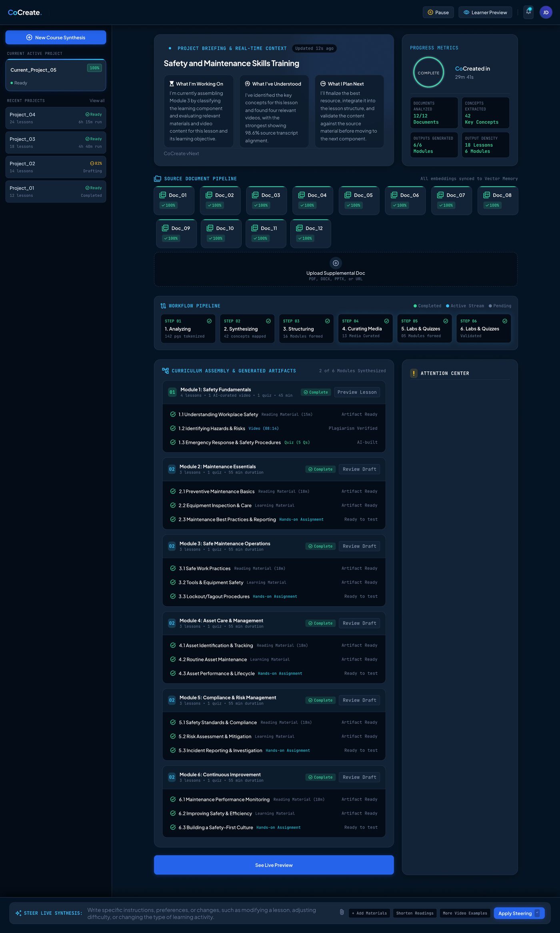Viewport: 560px width, 933px height.
Task: Click the Doc_01 PDF icon
Action: pos(162,195)
